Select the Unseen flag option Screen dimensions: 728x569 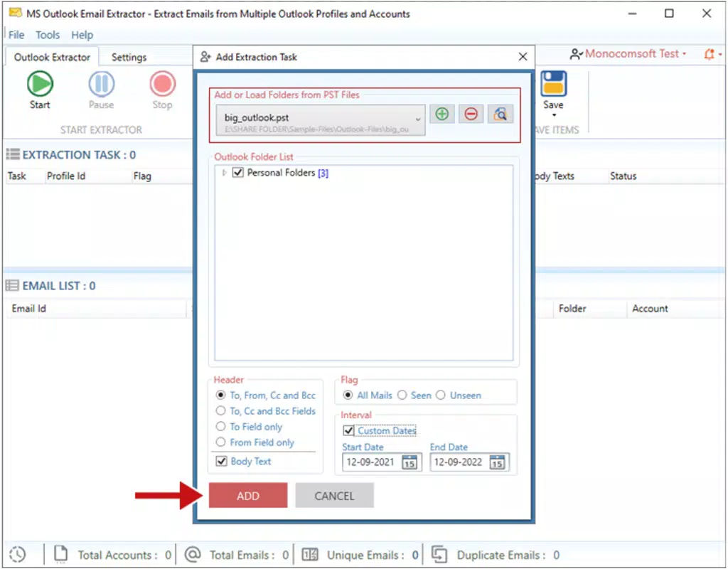coord(441,395)
